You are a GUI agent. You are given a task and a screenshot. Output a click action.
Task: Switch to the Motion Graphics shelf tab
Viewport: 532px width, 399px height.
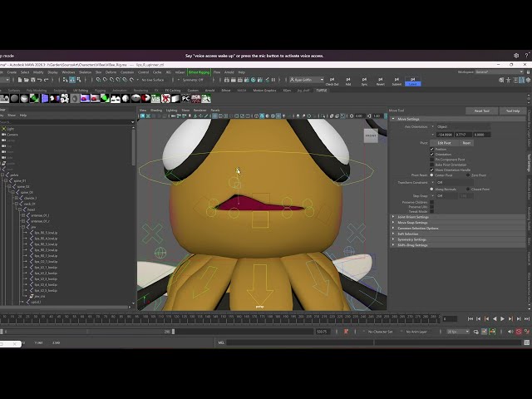[x=264, y=91]
